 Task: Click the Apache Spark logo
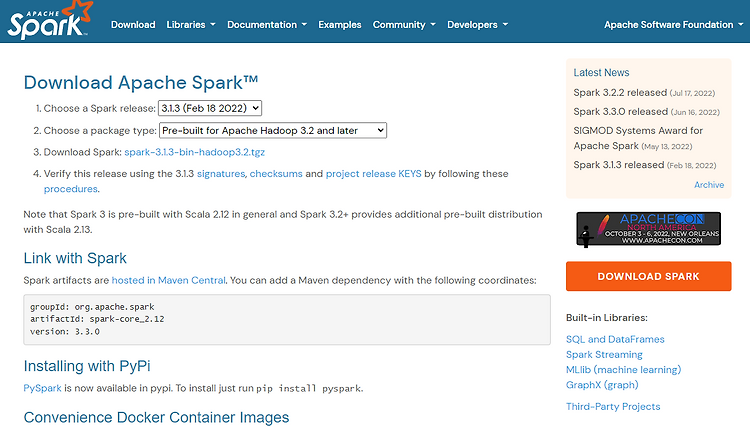click(x=49, y=20)
